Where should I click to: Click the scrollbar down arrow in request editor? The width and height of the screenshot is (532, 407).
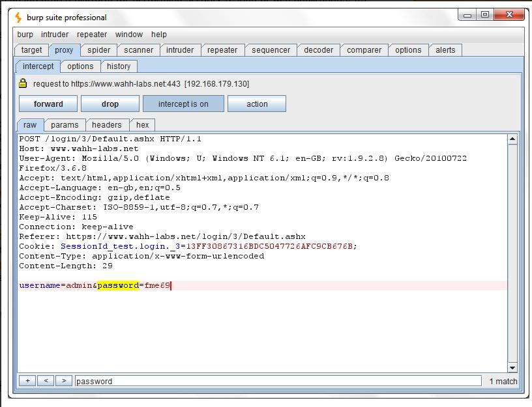point(512,368)
